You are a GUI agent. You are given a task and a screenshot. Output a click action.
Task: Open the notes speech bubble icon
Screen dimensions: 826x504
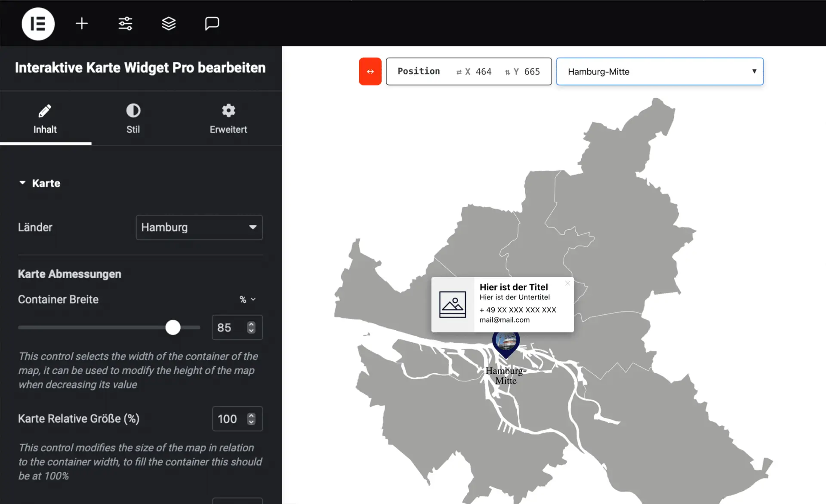coord(212,24)
